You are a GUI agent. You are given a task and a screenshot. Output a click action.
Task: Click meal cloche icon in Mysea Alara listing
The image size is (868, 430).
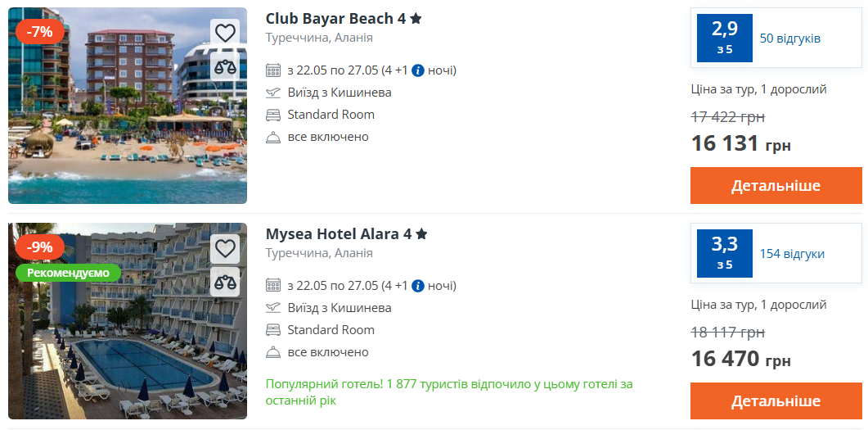point(273,352)
